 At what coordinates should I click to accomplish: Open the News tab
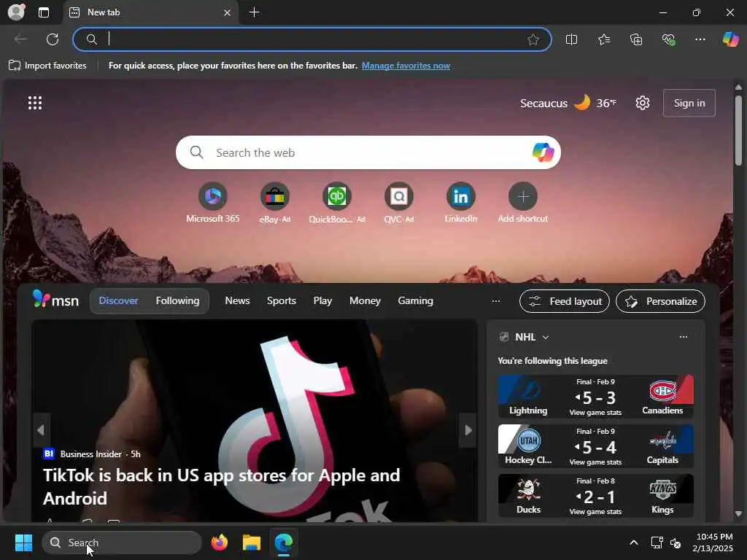237,301
